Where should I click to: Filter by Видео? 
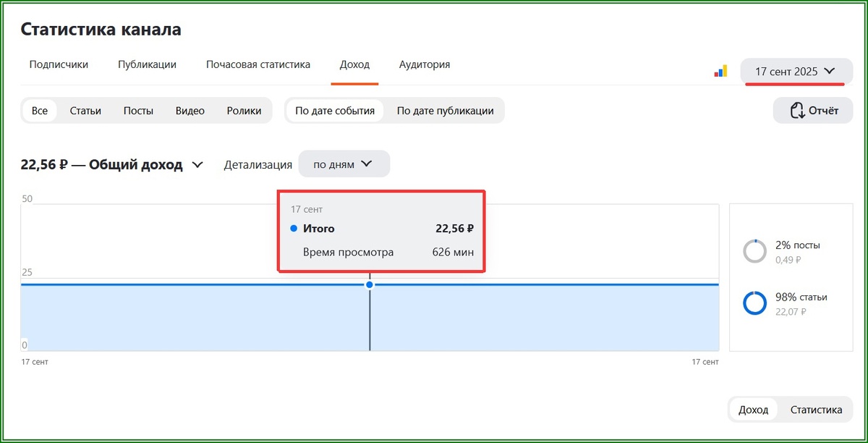(190, 111)
